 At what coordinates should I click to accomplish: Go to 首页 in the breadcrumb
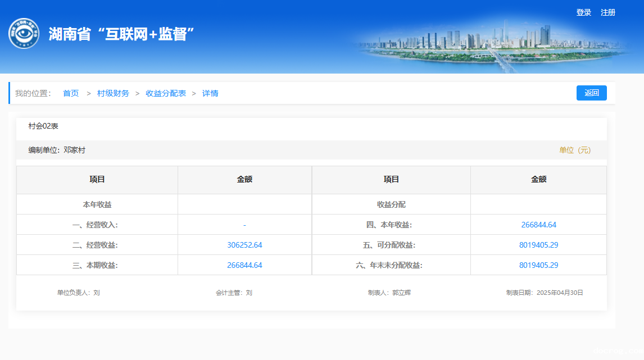pyautogui.click(x=71, y=93)
